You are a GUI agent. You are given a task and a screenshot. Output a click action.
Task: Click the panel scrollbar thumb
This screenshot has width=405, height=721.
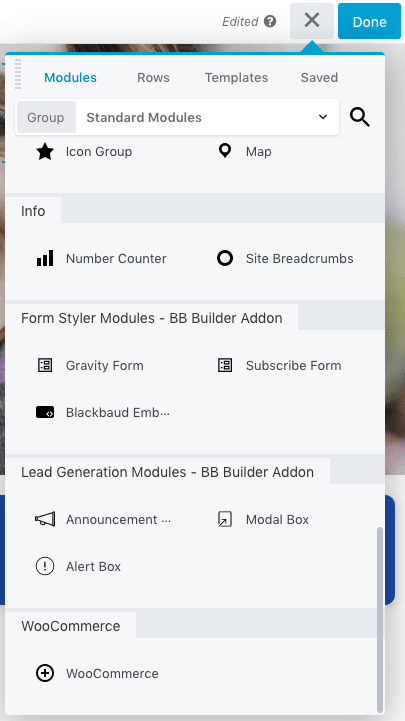[x=380, y=619]
